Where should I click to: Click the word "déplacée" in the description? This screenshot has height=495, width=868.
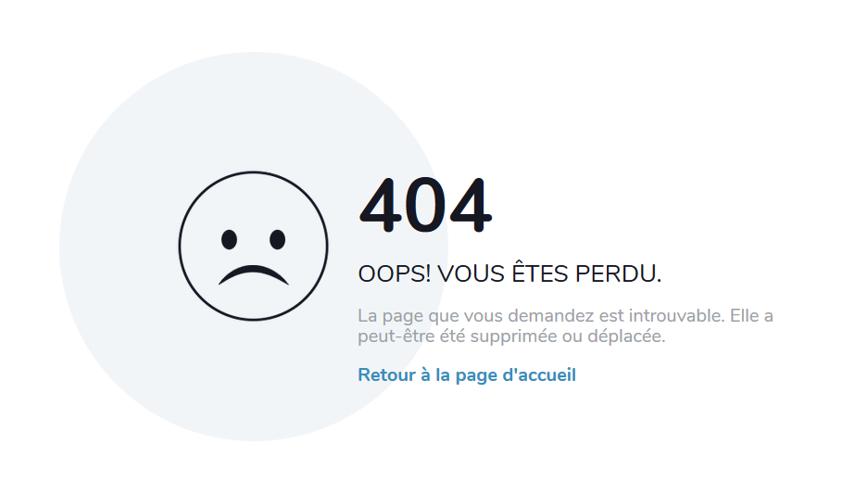point(626,336)
